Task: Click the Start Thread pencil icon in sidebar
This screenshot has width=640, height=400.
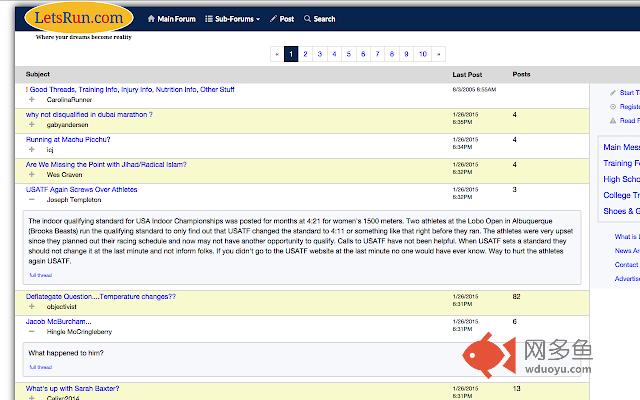Action: 612,93
